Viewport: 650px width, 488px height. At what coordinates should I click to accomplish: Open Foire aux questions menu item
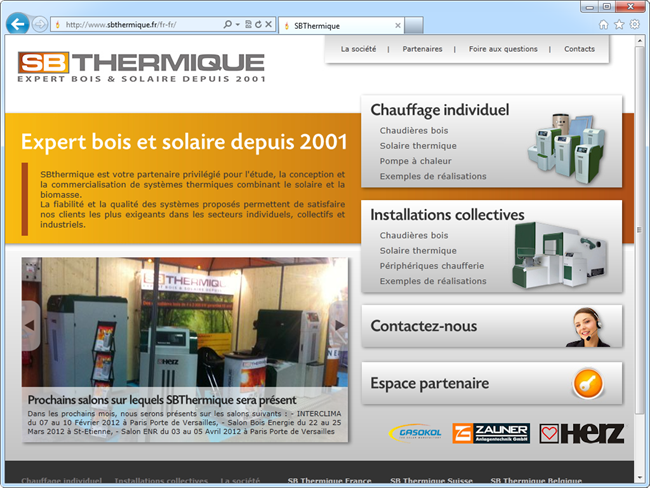pos(503,49)
